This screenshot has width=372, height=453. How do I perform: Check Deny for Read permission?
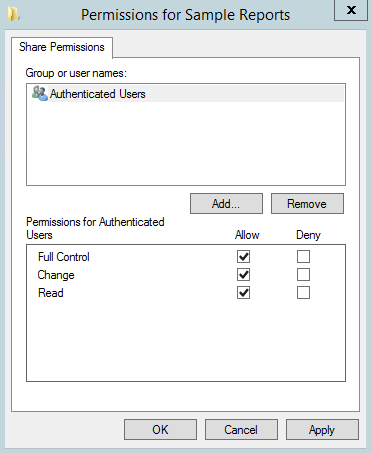(303, 293)
